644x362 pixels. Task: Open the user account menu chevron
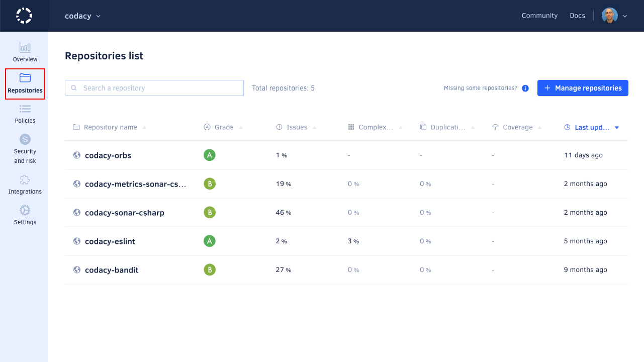coord(625,16)
